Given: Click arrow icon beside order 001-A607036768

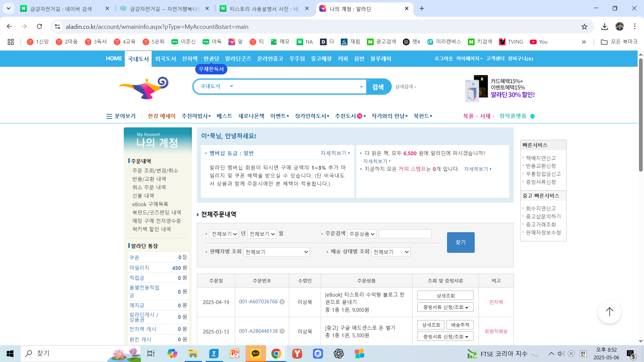Looking at the screenshot, I should click(x=282, y=302).
